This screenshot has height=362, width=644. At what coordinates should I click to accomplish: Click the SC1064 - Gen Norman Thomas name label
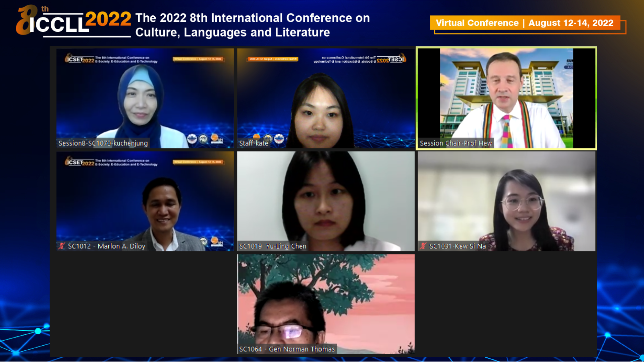(x=287, y=349)
